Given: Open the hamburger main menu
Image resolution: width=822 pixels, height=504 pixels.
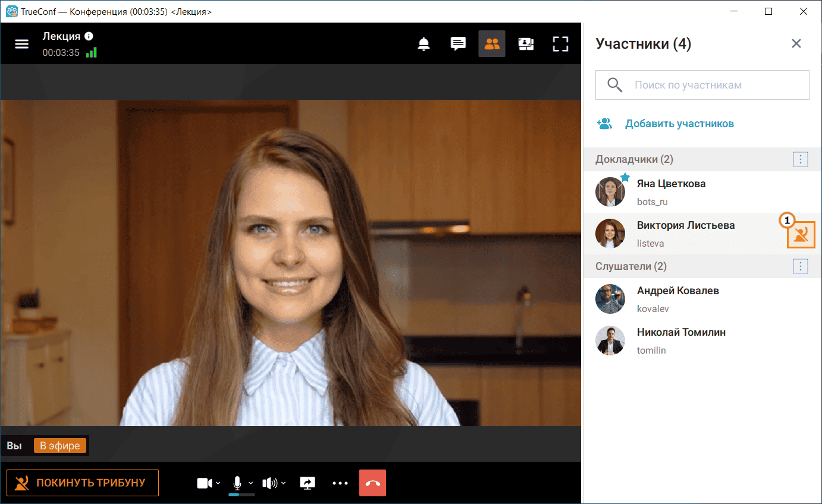Looking at the screenshot, I should [x=21, y=44].
